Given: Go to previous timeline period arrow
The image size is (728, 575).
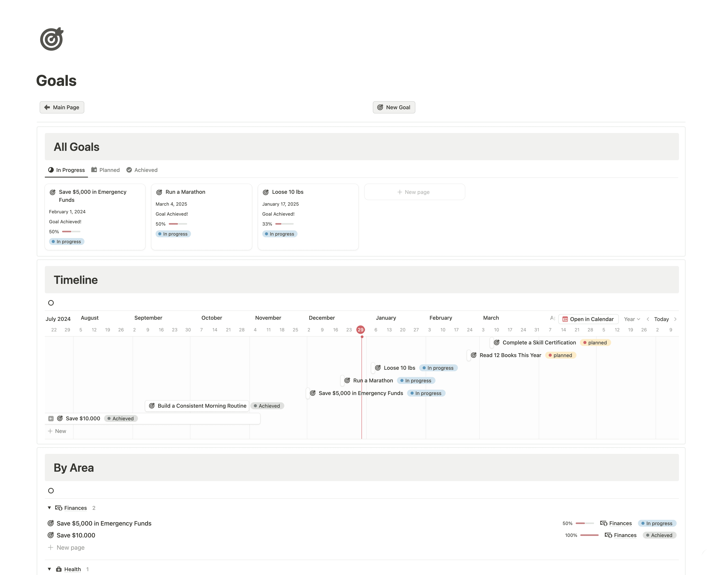Looking at the screenshot, I should pyautogui.click(x=648, y=319).
